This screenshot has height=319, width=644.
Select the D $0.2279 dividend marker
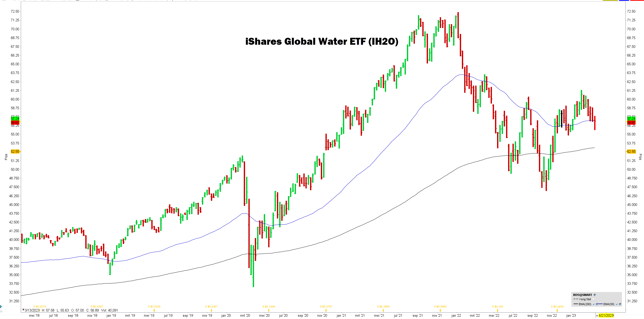pyautogui.click(x=40, y=307)
